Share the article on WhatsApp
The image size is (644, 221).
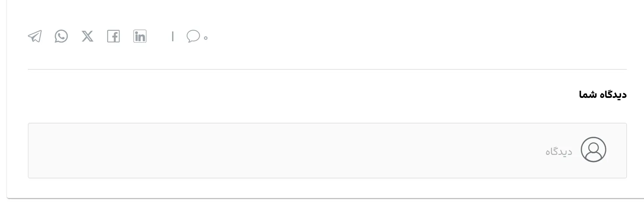coord(61,36)
